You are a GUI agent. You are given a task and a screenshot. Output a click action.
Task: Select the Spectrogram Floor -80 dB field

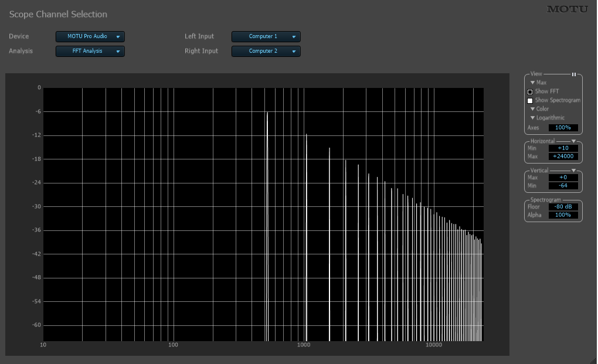[563, 206]
